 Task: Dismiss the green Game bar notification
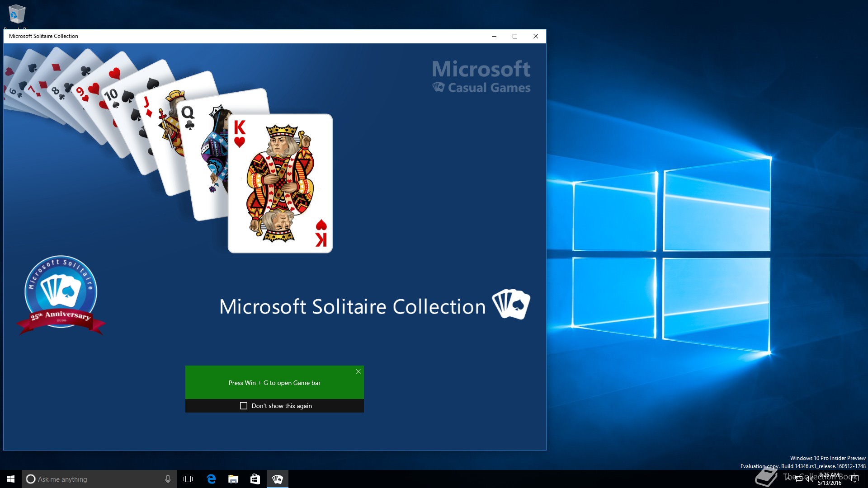click(x=358, y=371)
